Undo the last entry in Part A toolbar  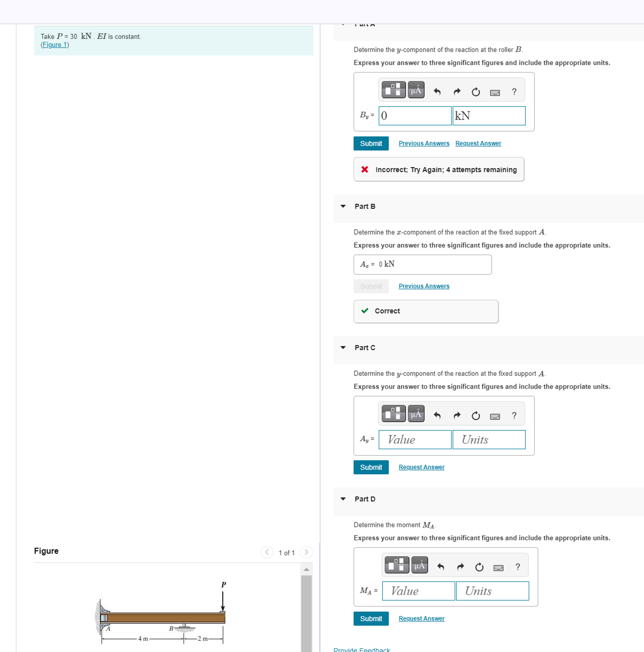[437, 92]
